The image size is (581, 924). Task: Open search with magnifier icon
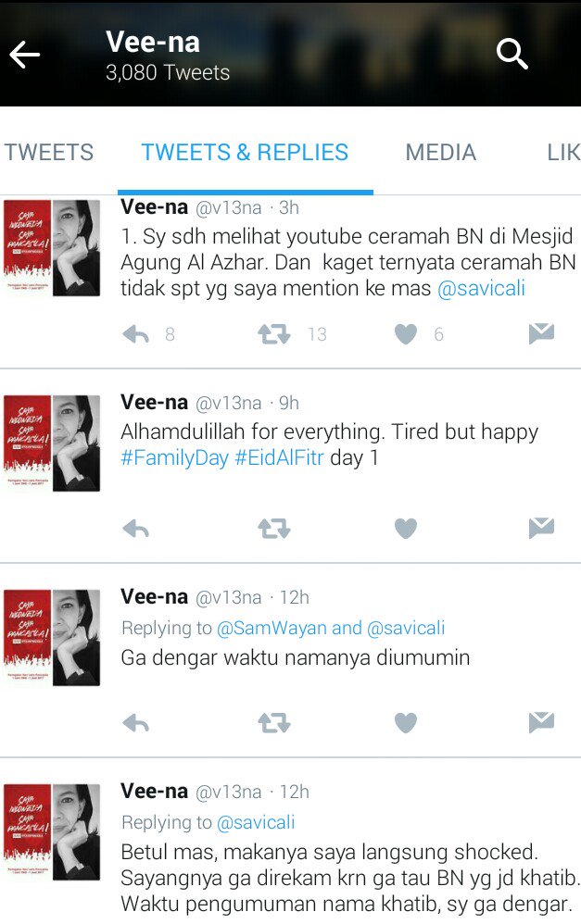tap(512, 55)
